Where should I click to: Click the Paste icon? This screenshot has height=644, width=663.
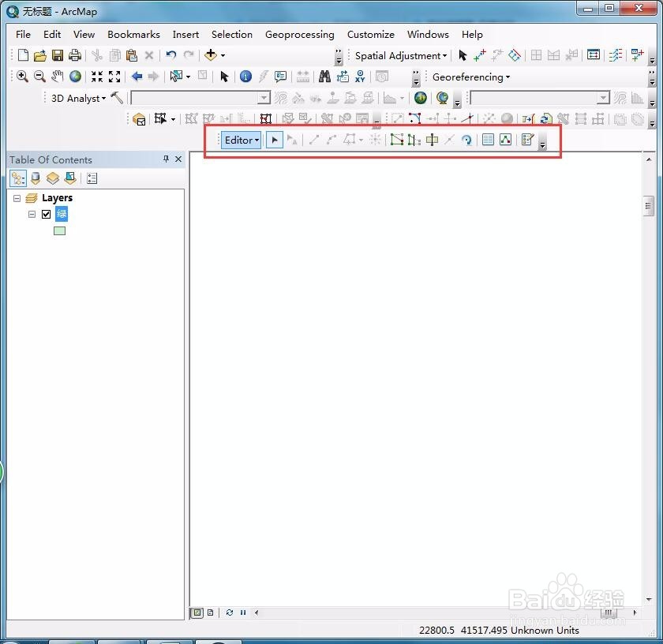[x=132, y=55]
